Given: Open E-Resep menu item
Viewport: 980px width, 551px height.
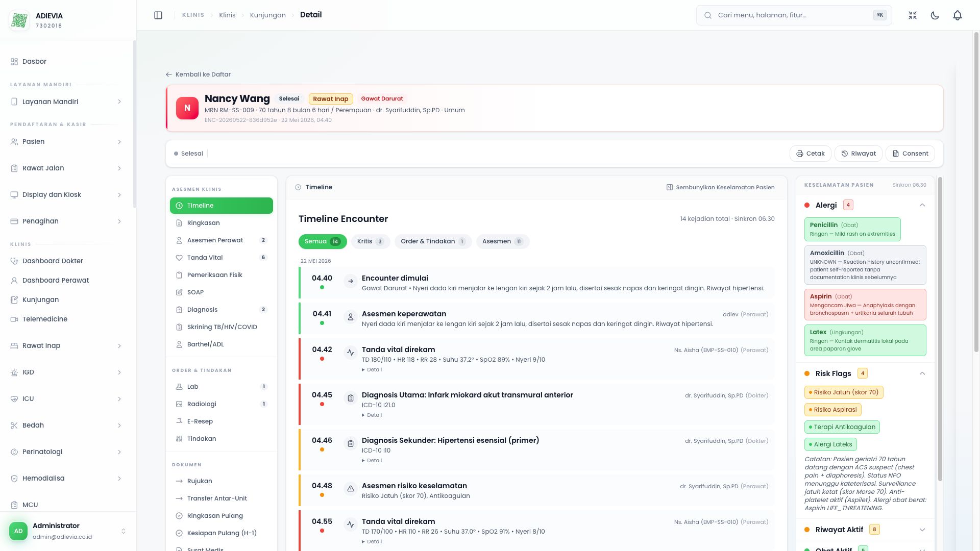Looking at the screenshot, I should pyautogui.click(x=222, y=421).
